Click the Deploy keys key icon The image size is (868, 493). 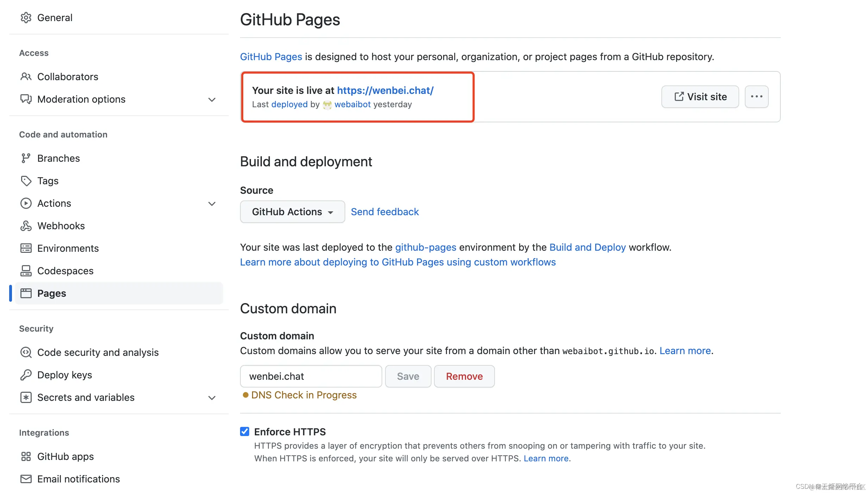tap(26, 375)
